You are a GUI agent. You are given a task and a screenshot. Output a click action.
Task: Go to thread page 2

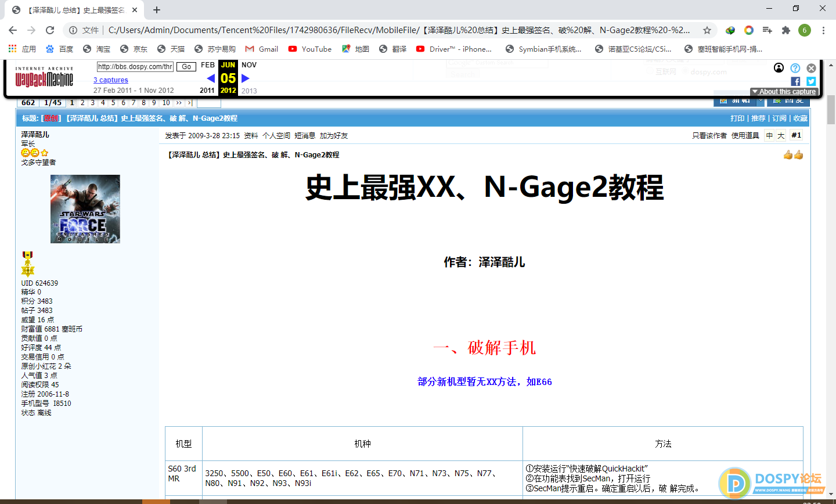(82, 103)
